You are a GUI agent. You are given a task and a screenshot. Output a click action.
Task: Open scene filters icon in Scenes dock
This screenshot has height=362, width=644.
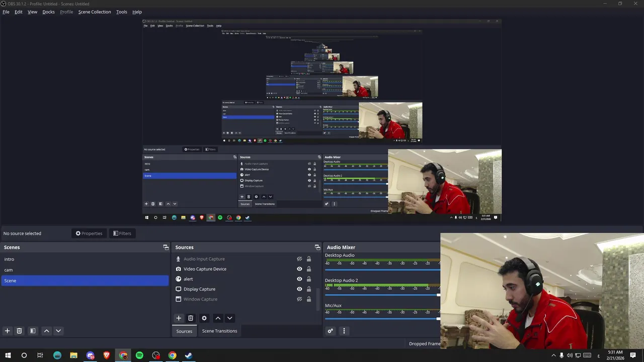pos(33,331)
